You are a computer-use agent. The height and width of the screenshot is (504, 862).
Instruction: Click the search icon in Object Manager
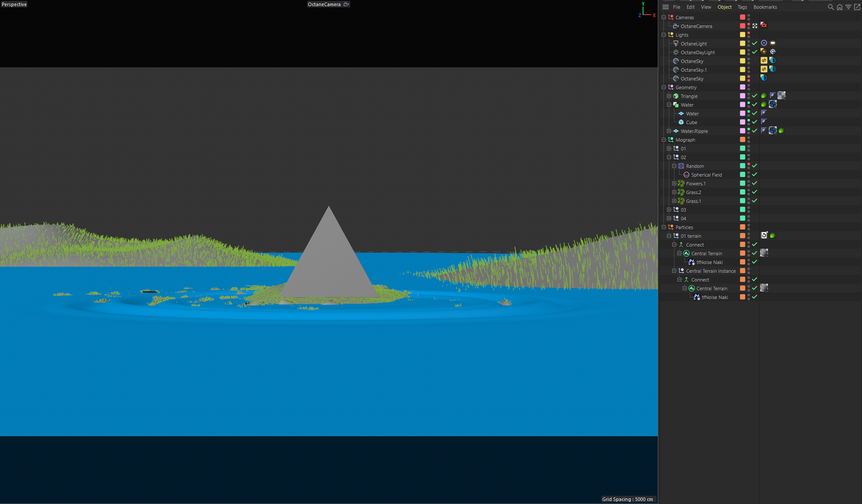[831, 7]
